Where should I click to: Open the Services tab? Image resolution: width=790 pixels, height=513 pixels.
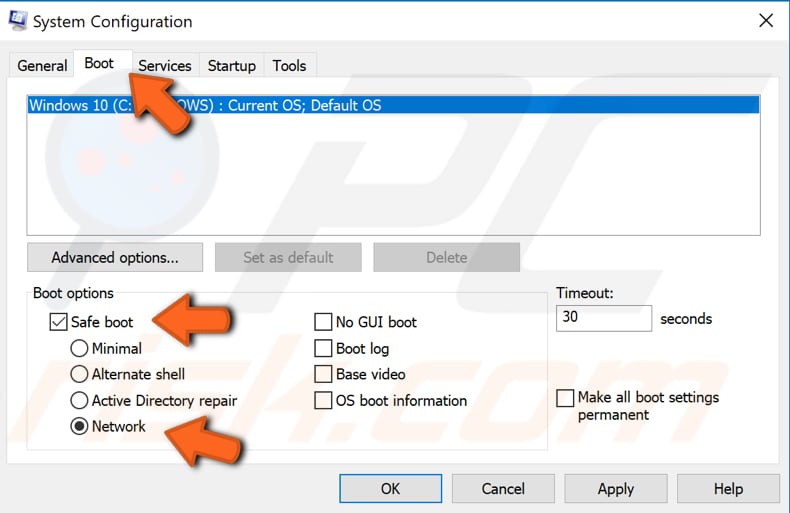click(x=165, y=66)
